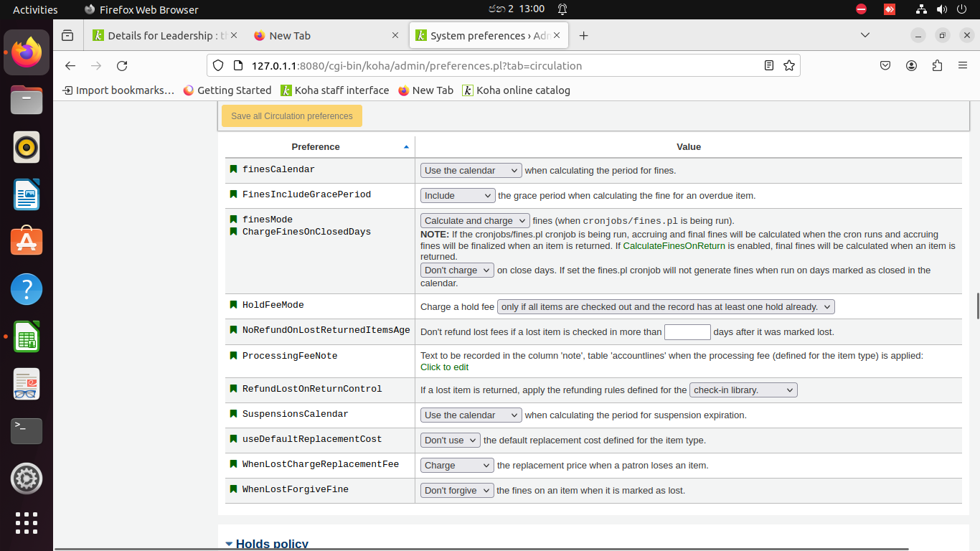
Task: Click the bookmark icon beside finesCalendar preference
Action: click(233, 169)
